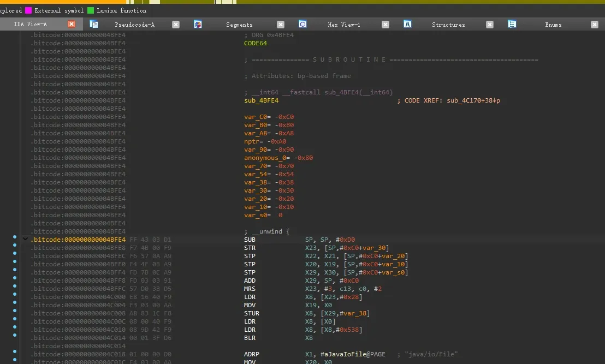Open the Segments tab
605x364 pixels.
(239, 25)
